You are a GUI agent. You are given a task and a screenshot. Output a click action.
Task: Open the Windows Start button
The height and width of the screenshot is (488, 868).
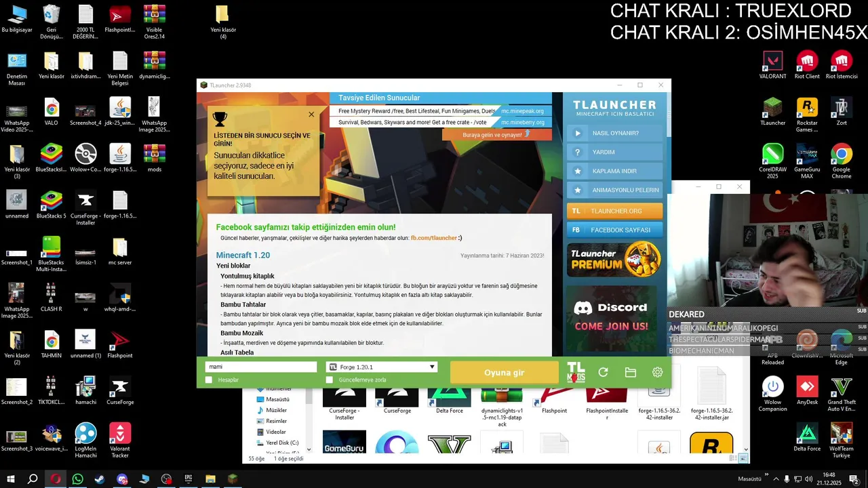11,479
